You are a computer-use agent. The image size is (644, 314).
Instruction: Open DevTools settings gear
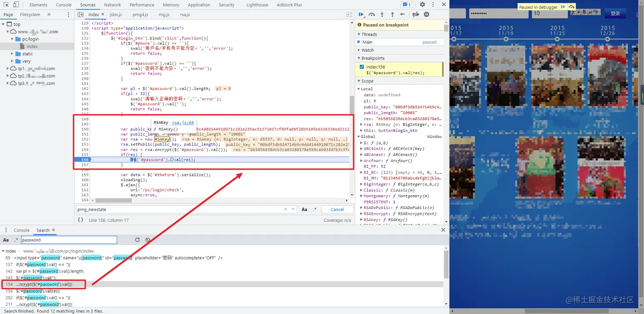click(423, 5)
